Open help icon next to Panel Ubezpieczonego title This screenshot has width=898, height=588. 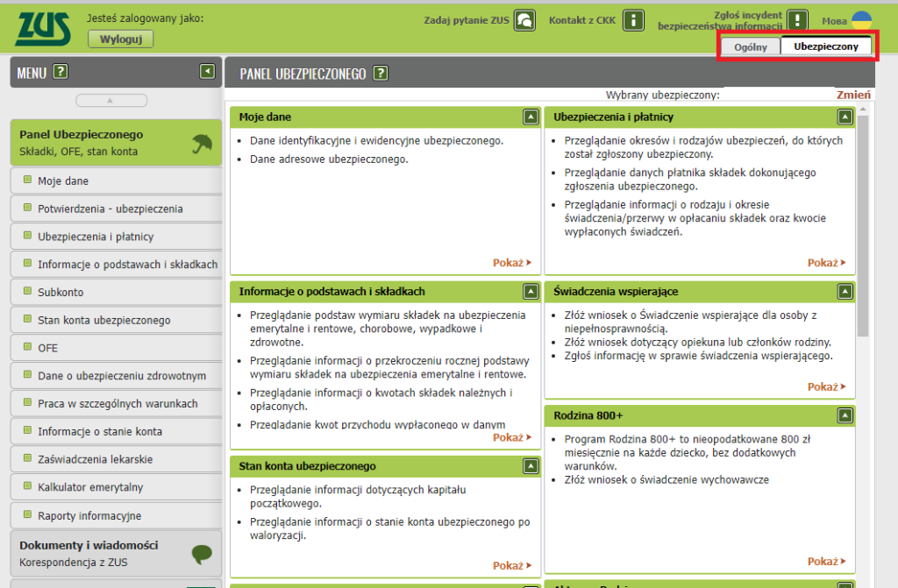(381, 74)
